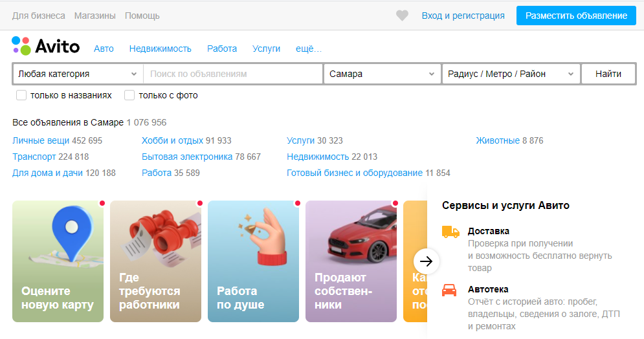The image size is (644, 339).
Task: Open "Личные вещи" category link
Action: 41,140
